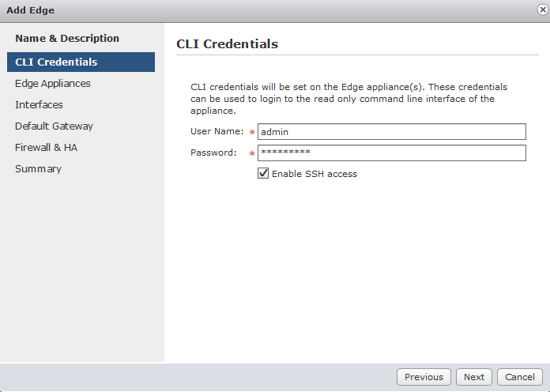The height and width of the screenshot is (392, 550).
Task: Select CLI Credentials in the sidebar
Action: 56,62
